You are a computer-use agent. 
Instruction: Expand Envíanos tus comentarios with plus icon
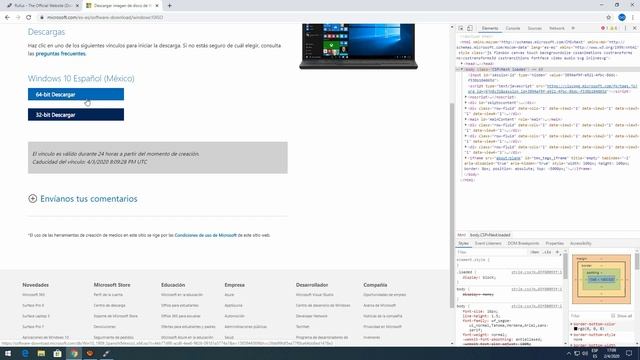pos(33,198)
